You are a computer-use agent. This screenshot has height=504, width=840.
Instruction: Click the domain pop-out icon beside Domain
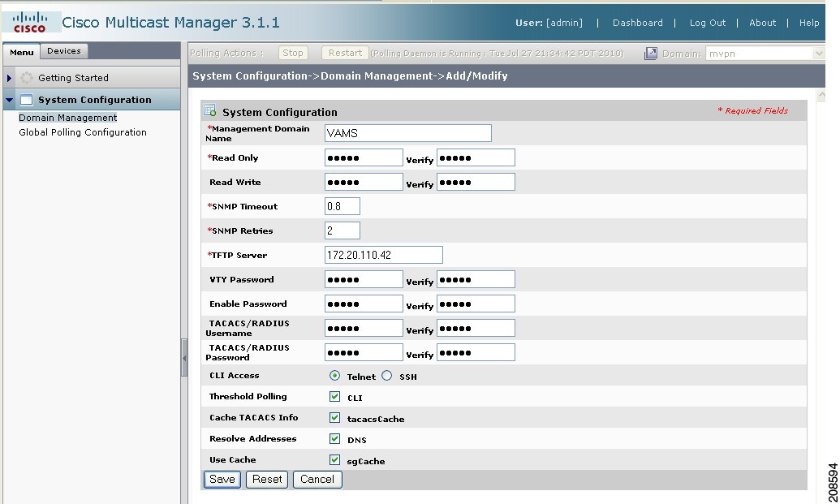click(x=650, y=53)
